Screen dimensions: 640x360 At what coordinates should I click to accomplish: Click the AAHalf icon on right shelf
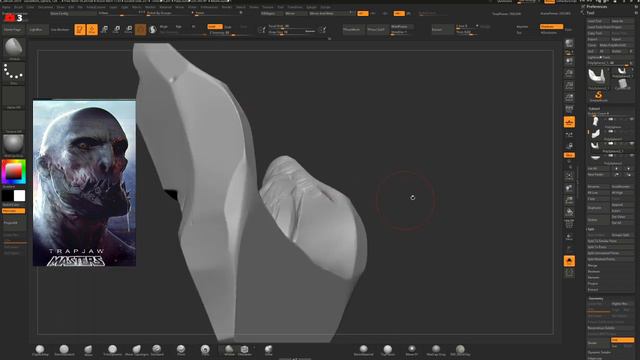coord(569,98)
